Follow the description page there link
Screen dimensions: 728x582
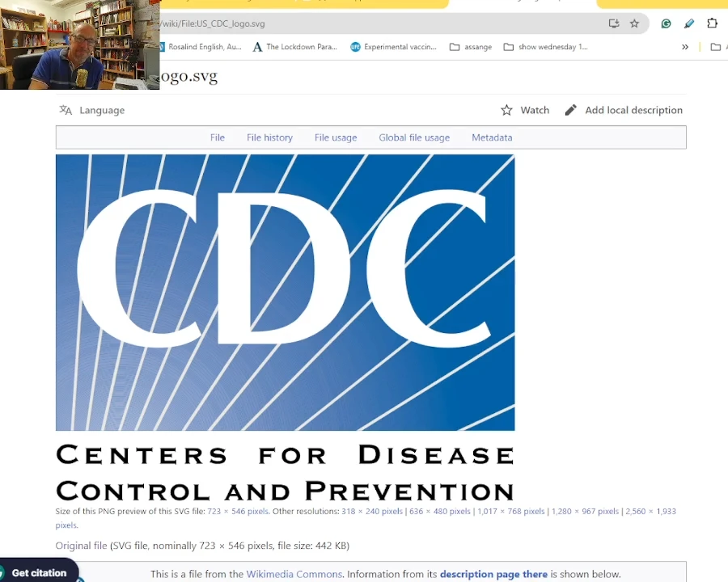(494, 574)
